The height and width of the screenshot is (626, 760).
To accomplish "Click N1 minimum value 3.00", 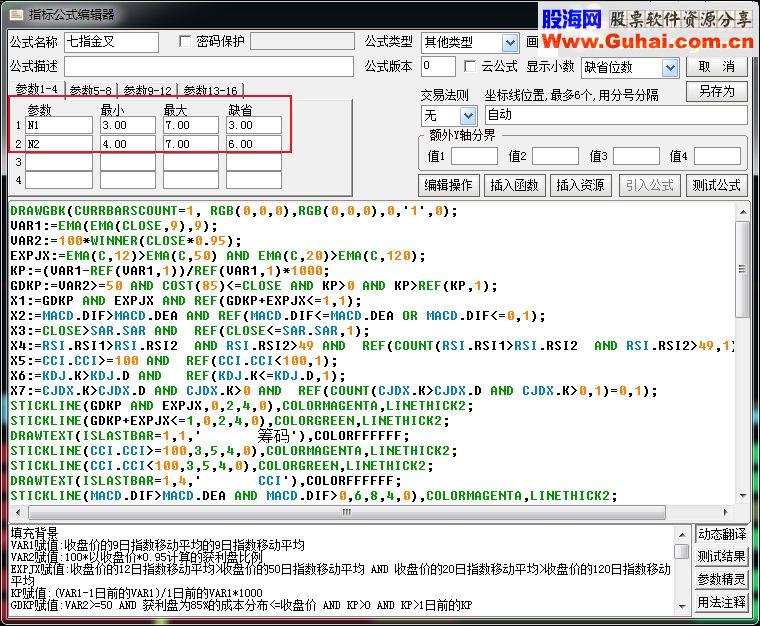I will click(x=127, y=125).
